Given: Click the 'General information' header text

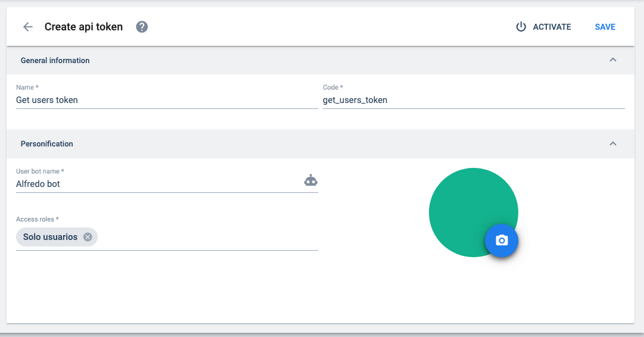Looking at the screenshot, I should point(55,60).
